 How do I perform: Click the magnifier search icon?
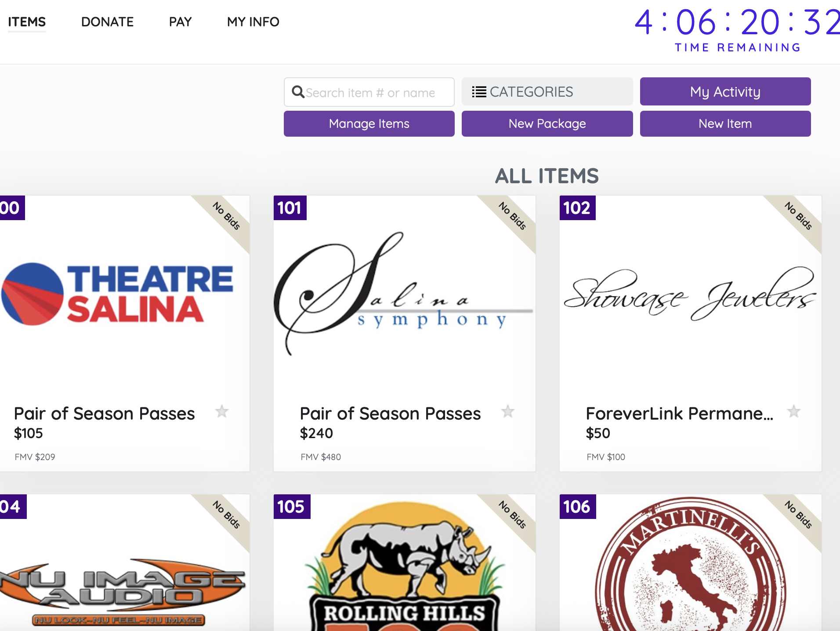[x=298, y=92]
